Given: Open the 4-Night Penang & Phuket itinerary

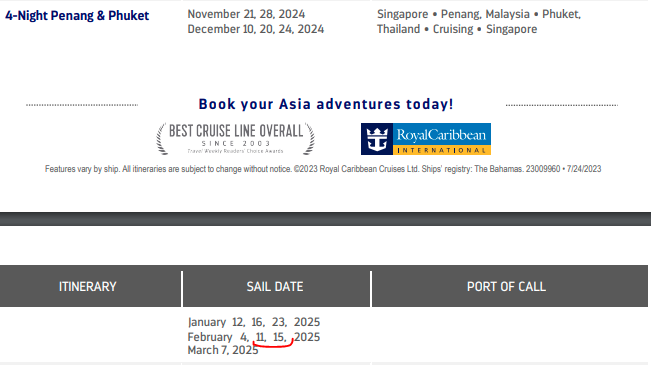Looking at the screenshot, I should pyautogui.click(x=77, y=16).
